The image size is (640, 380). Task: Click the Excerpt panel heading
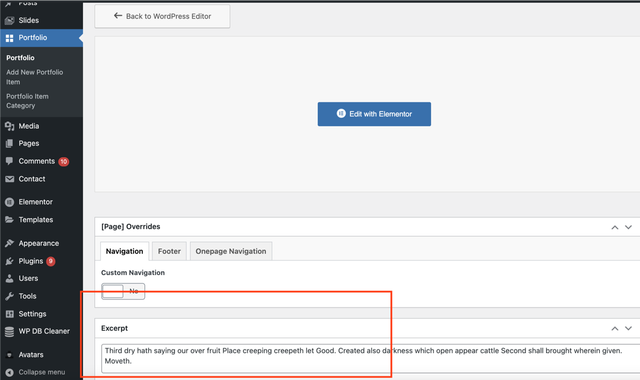[x=114, y=328]
